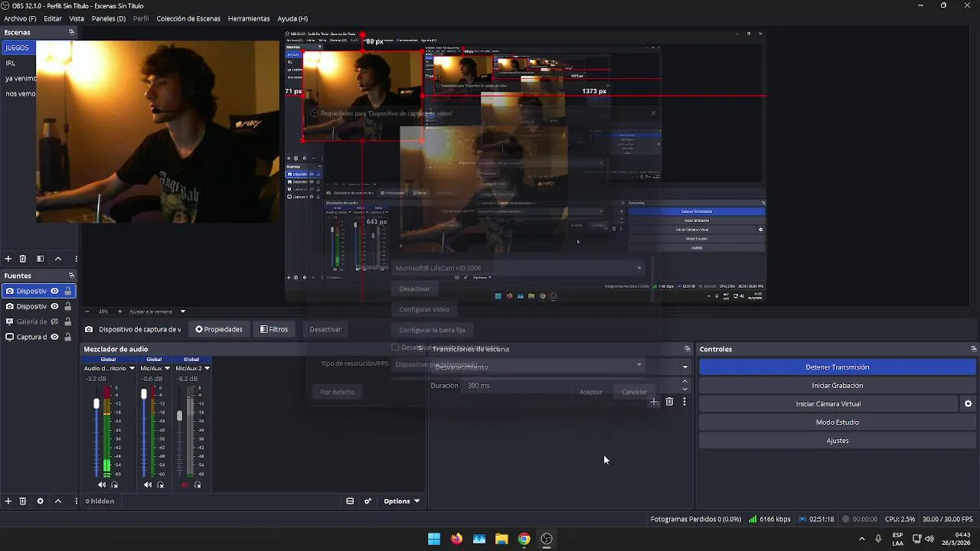Expand the mixer Options dropdown
This screenshot has width=980, height=551.
pos(402,501)
